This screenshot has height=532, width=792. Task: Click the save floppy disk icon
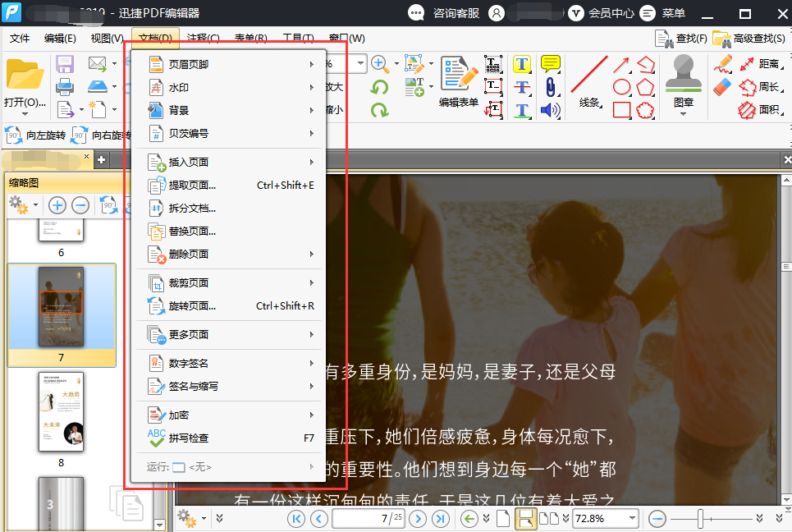pyautogui.click(x=65, y=64)
